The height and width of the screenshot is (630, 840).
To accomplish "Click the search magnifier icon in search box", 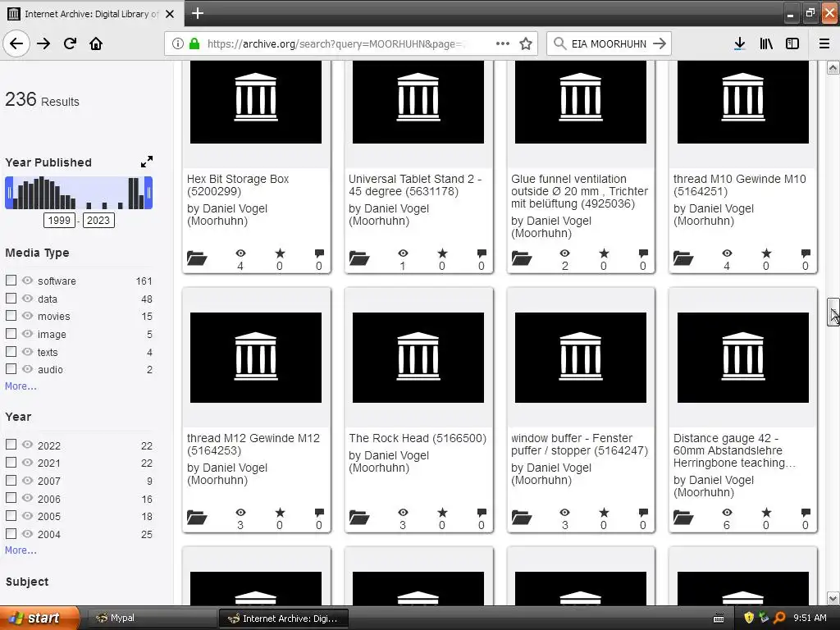I will pyautogui.click(x=559, y=43).
